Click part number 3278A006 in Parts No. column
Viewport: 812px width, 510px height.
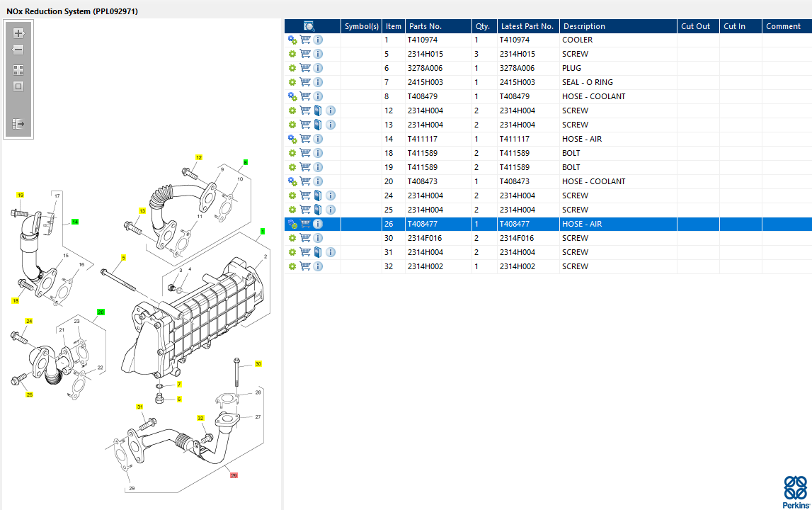pyautogui.click(x=425, y=68)
